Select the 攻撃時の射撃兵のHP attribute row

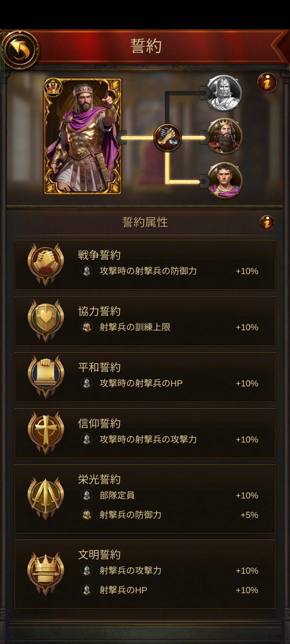click(170, 383)
